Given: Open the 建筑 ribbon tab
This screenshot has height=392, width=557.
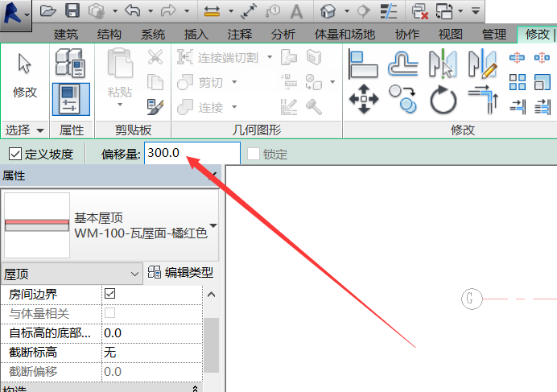Looking at the screenshot, I should (66, 35).
